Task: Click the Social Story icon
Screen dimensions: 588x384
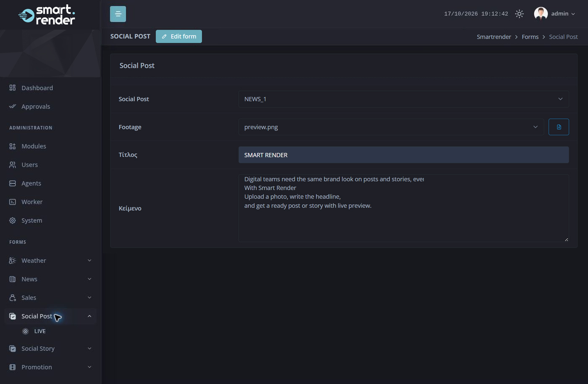Action: (x=13, y=348)
